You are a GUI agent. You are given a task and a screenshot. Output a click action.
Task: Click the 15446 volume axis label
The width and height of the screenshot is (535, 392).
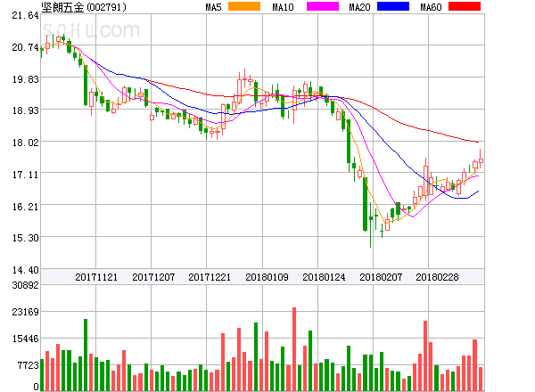(x=25, y=339)
